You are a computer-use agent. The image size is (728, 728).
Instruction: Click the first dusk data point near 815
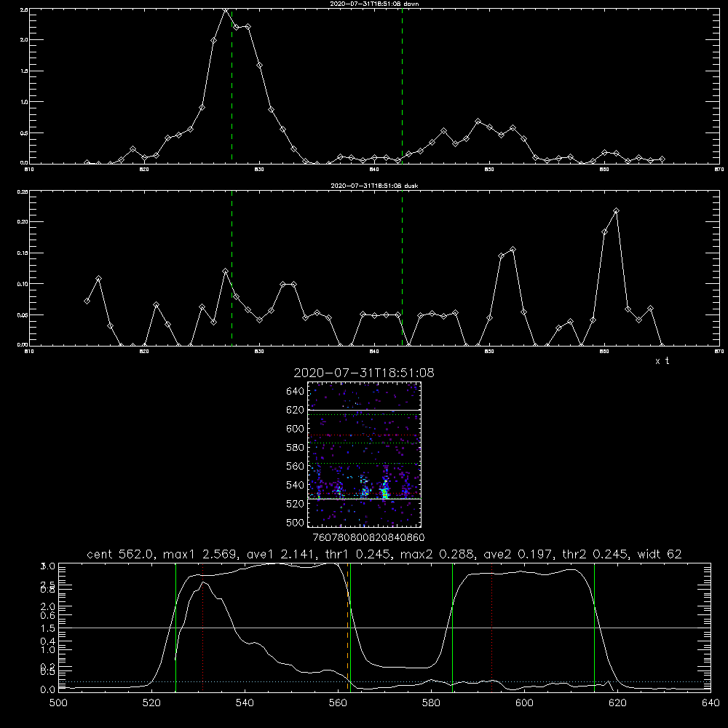click(87, 301)
